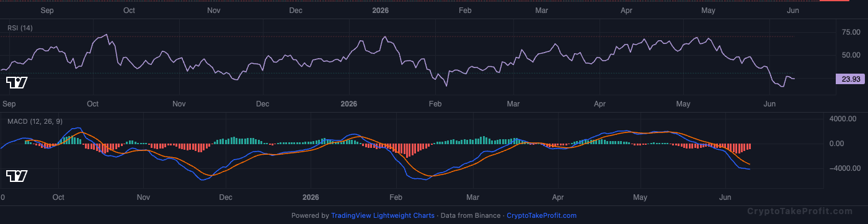This screenshot has height=224, width=868.
Task: Click Mar on topmost chart time axis
Action: pyautogui.click(x=541, y=11)
